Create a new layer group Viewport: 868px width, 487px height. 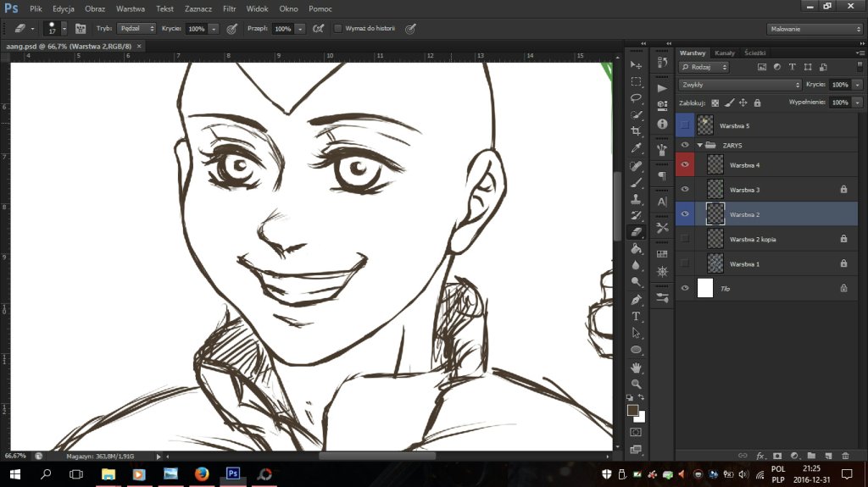point(811,456)
